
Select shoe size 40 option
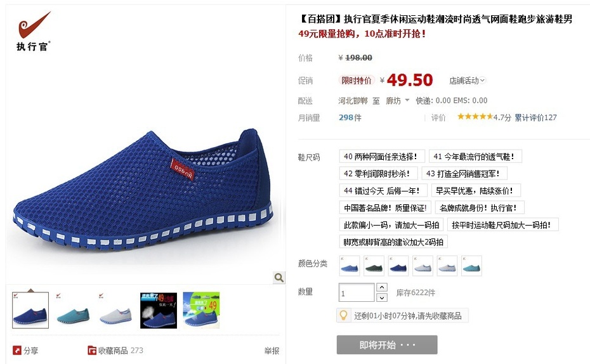coord(381,157)
